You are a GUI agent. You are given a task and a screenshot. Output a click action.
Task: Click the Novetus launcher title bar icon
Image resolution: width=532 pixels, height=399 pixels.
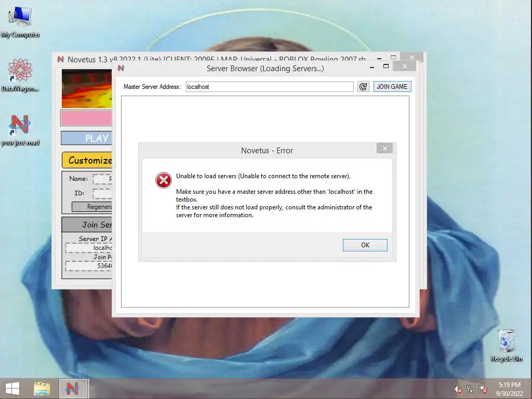pyautogui.click(x=60, y=59)
